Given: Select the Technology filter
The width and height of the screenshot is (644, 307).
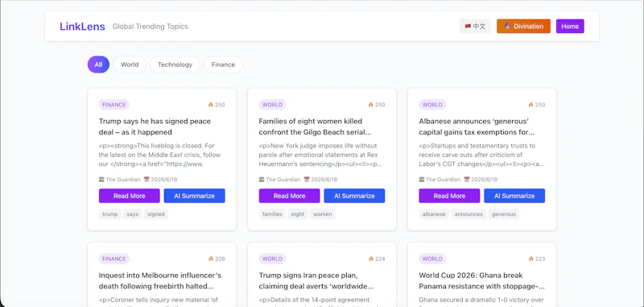Looking at the screenshot, I should point(175,64).
